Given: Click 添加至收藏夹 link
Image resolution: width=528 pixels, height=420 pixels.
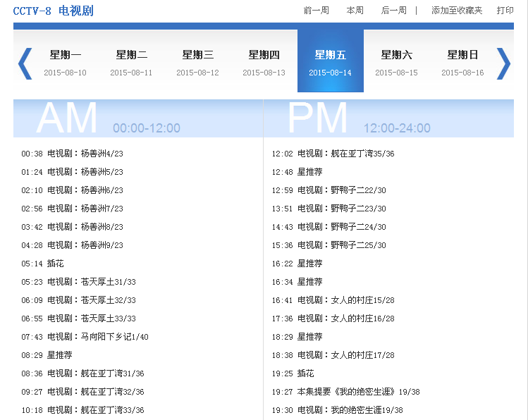Looking at the screenshot, I should [457, 11].
